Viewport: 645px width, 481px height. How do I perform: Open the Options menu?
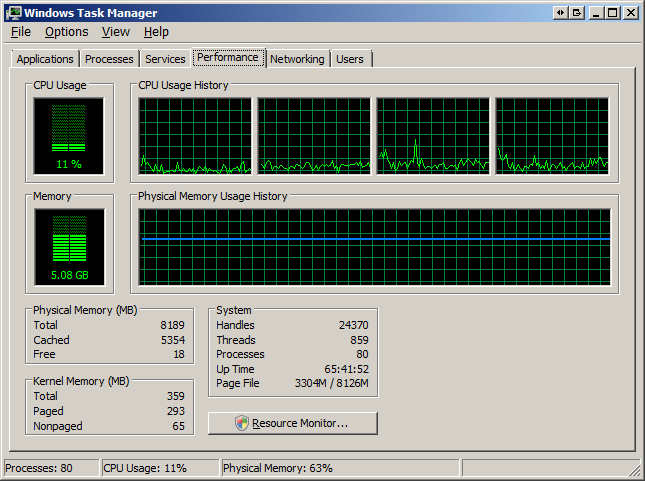click(66, 32)
